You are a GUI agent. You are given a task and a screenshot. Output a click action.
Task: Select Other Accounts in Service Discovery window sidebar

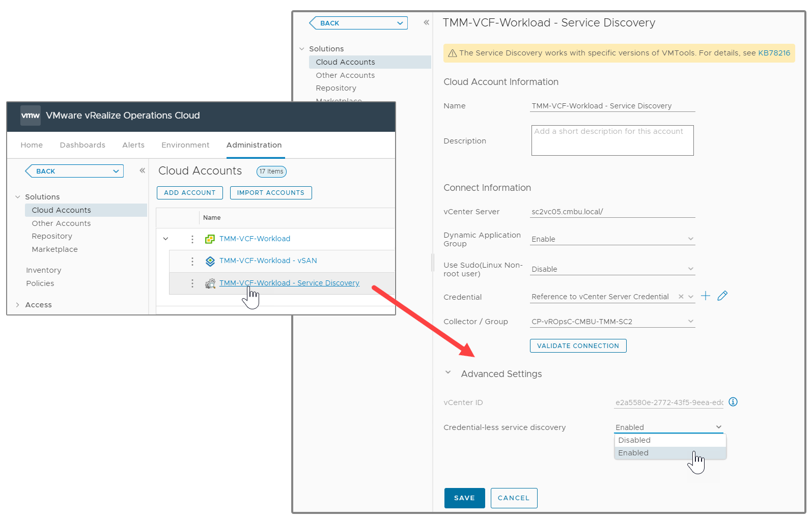[x=345, y=75]
